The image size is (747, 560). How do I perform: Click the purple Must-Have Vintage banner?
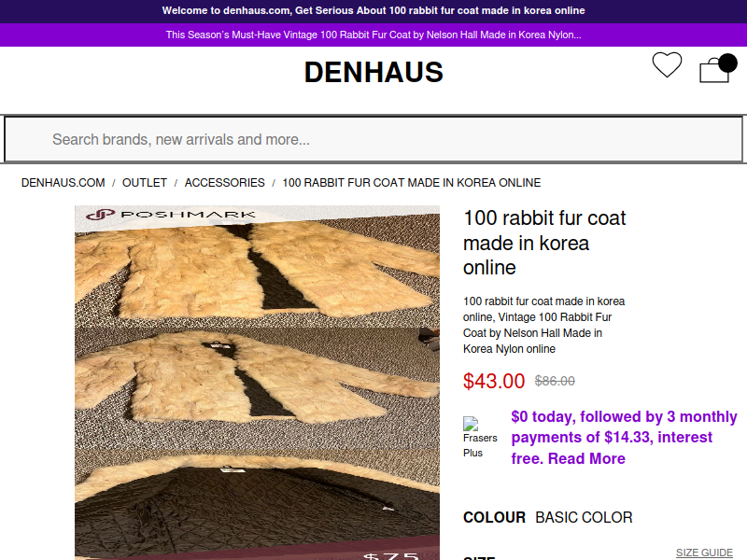click(373, 35)
